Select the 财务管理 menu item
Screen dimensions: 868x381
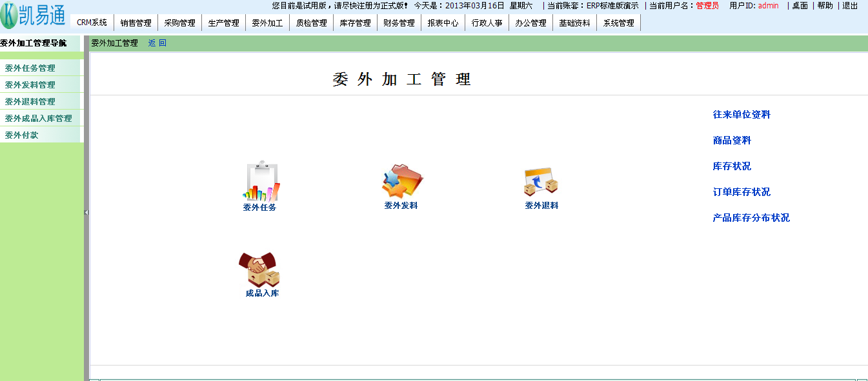pos(399,23)
